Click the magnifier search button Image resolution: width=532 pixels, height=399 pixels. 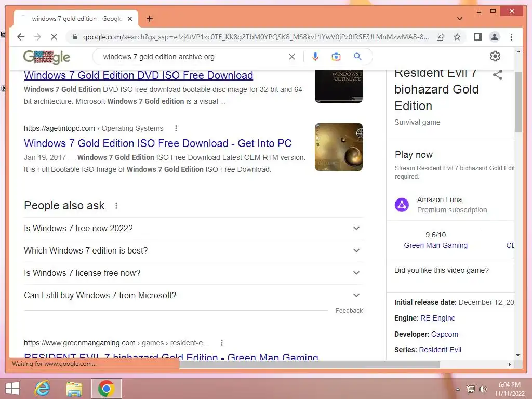[357, 57]
